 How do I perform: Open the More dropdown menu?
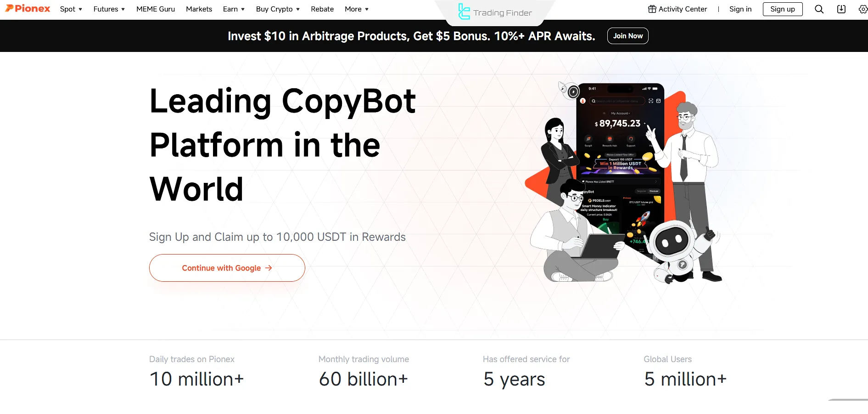coord(357,9)
